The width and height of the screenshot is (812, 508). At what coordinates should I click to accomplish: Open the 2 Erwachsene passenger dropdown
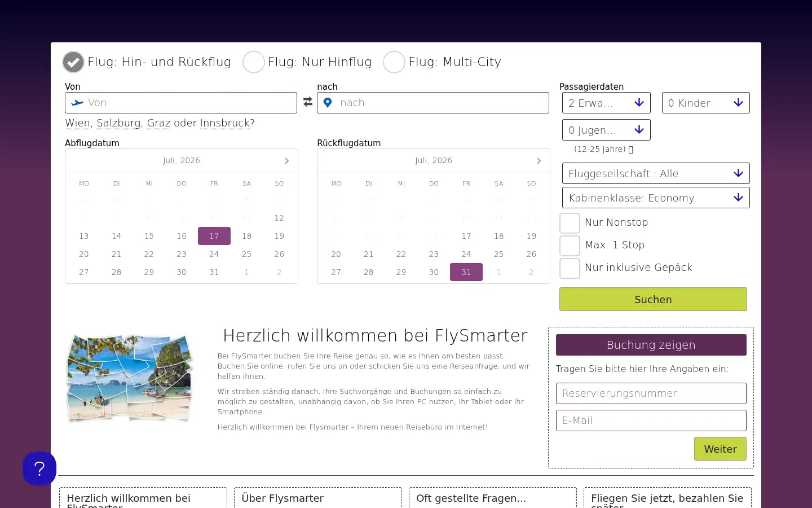(x=606, y=103)
